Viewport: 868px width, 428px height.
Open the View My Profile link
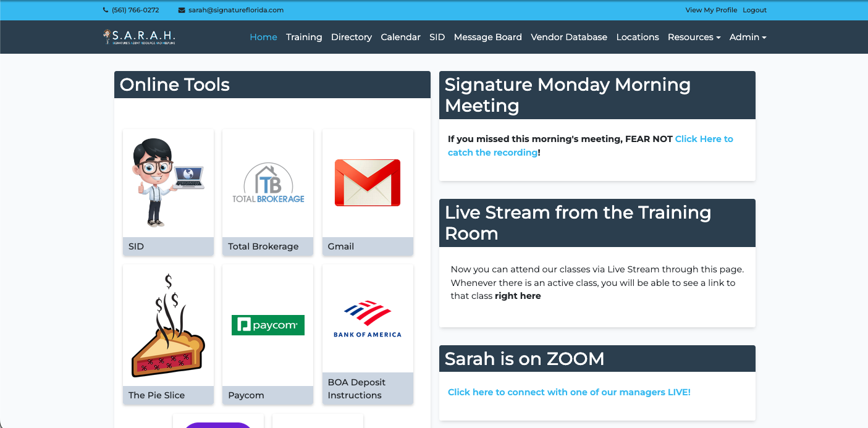711,10
